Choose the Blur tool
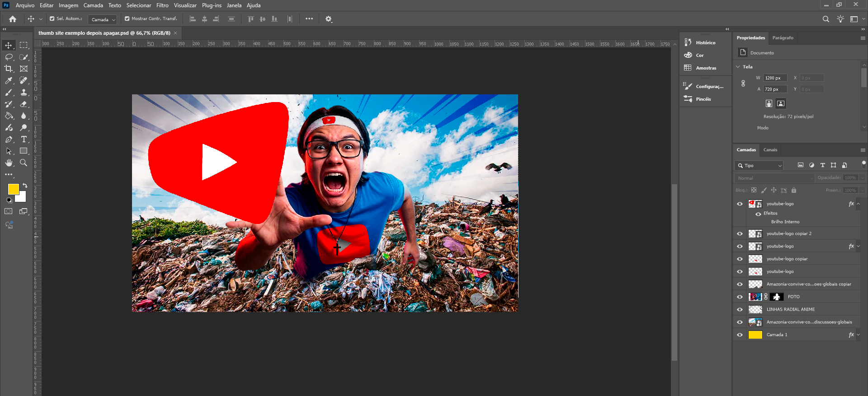 pos(24,116)
